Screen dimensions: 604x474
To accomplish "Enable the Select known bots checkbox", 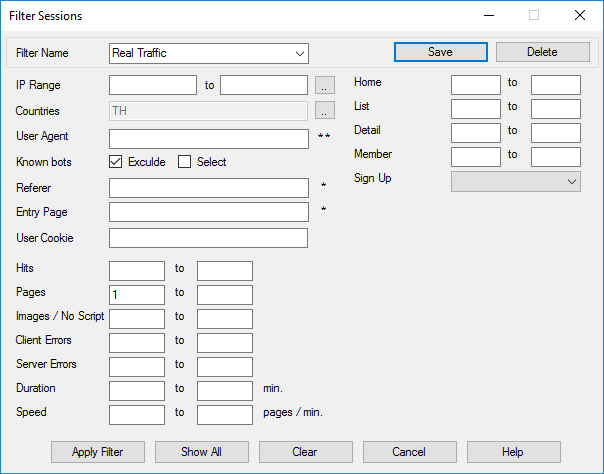I will [184, 162].
